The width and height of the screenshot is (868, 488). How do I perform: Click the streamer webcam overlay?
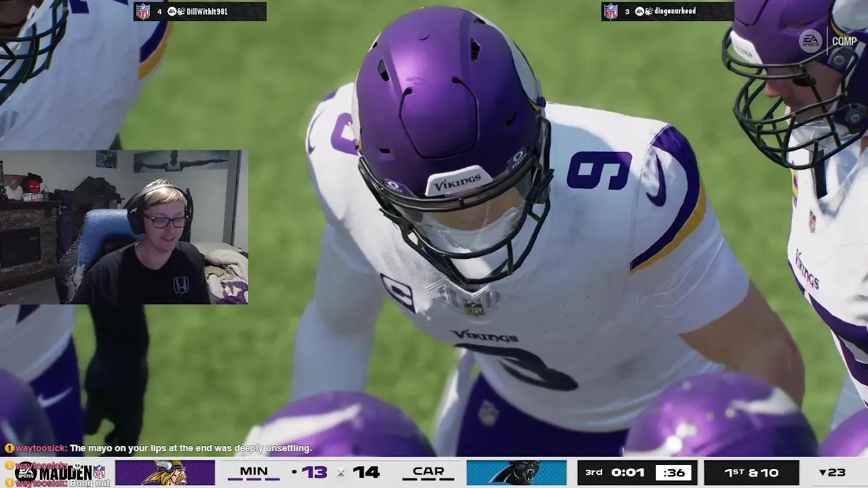click(x=124, y=227)
